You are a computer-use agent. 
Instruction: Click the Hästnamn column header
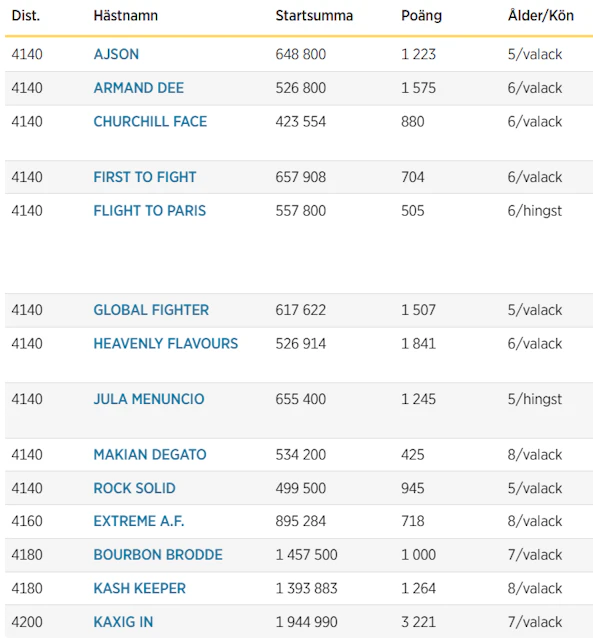click(125, 15)
